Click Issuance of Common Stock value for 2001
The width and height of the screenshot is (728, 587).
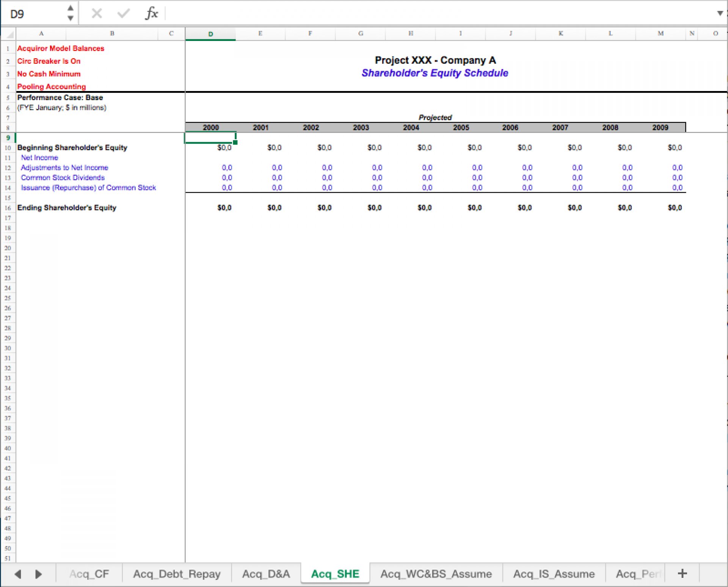pos(277,188)
